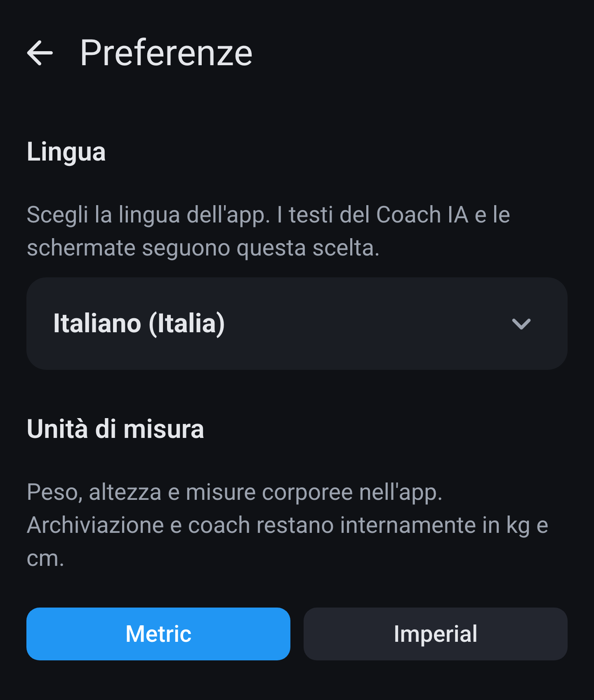
Task: Click the Italiano (Italia) label text
Action: 139,324
